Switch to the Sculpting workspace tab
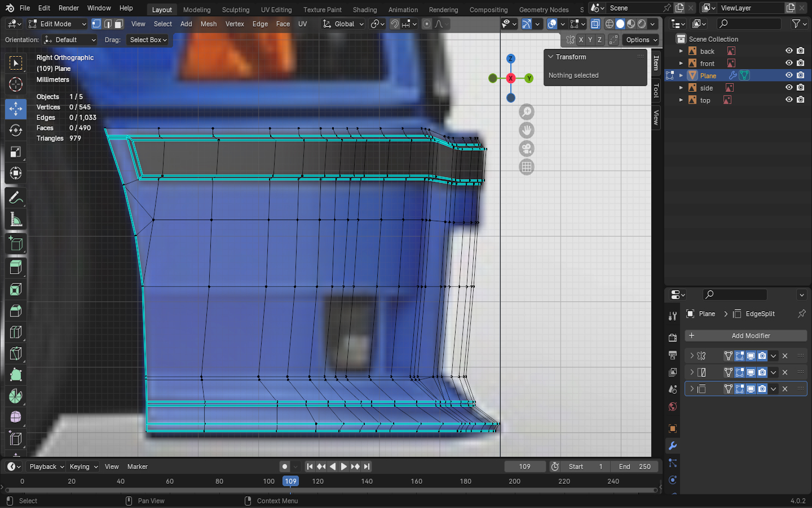This screenshot has width=812, height=508. (x=236, y=10)
